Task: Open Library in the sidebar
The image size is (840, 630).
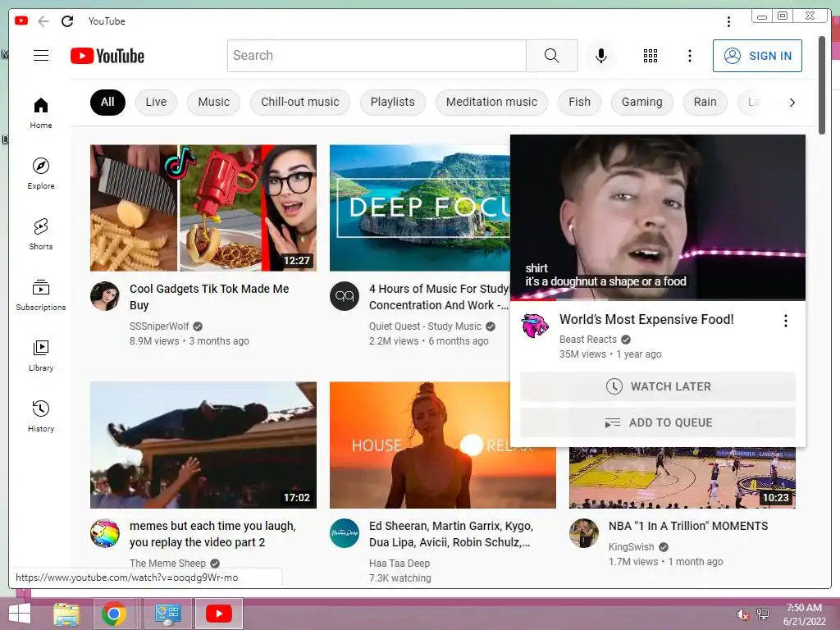Action: (x=41, y=356)
